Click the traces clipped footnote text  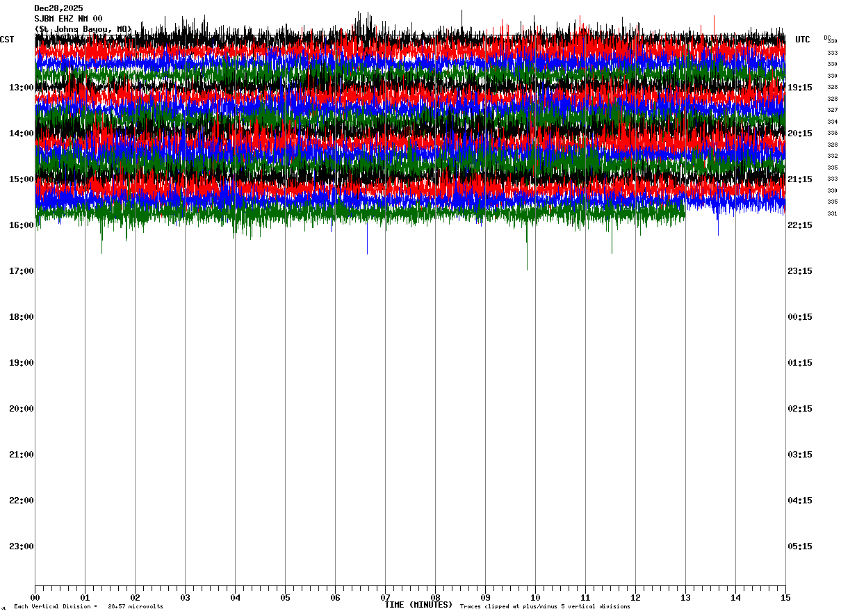pyautogui.click(x=545, y=607)
